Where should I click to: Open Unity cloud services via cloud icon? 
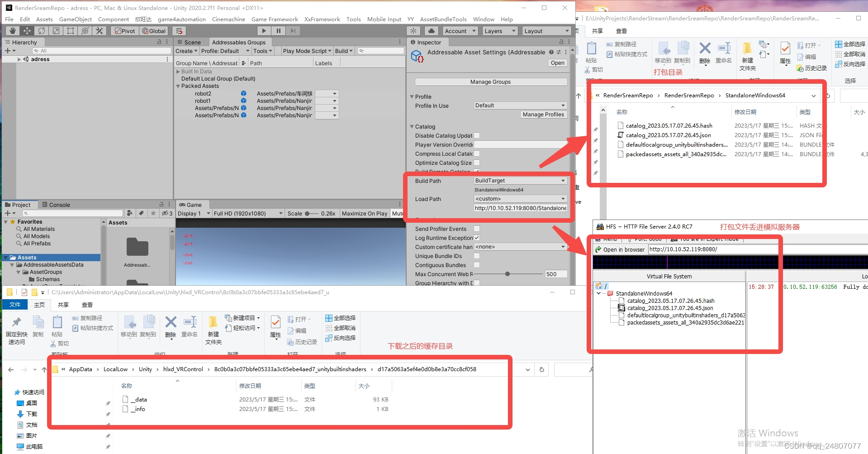tap(431, 31)
